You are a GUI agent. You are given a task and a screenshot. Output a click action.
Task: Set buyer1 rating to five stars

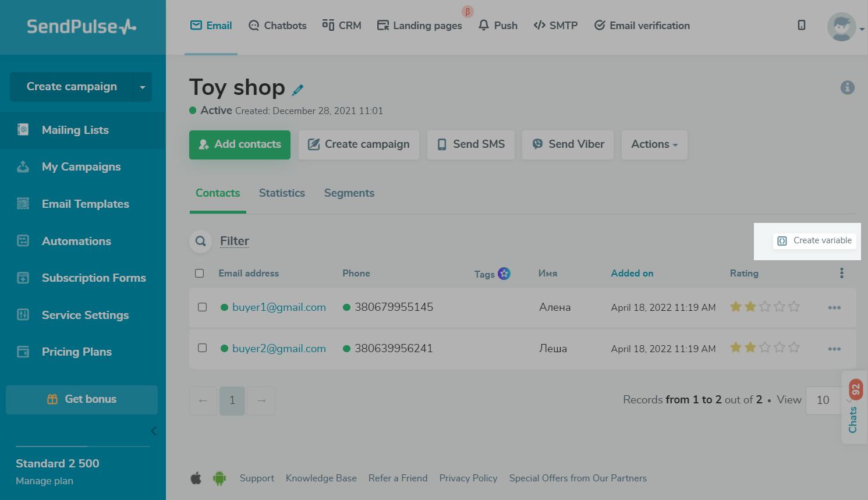click(794, 307)
